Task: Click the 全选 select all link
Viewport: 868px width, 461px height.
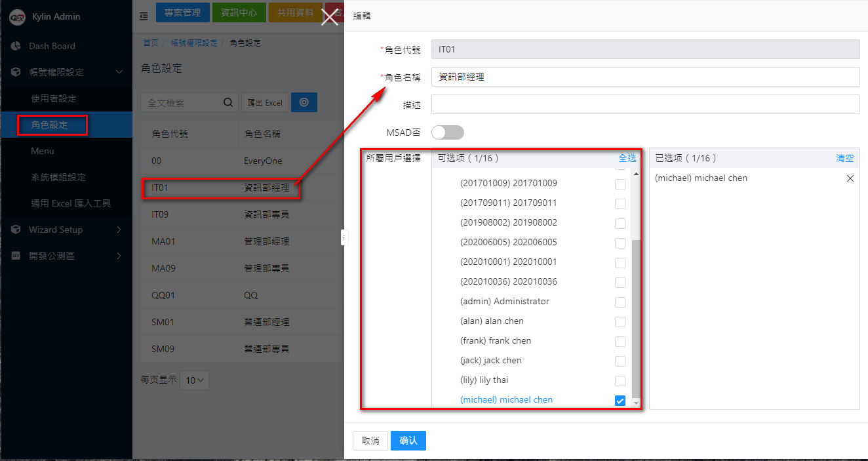Action: [627, 158]
